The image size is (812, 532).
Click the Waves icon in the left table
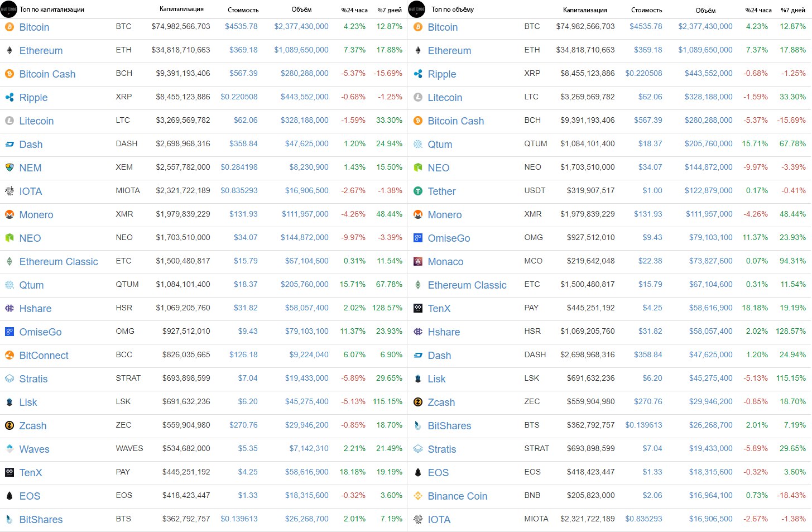[x=9, y=449]
